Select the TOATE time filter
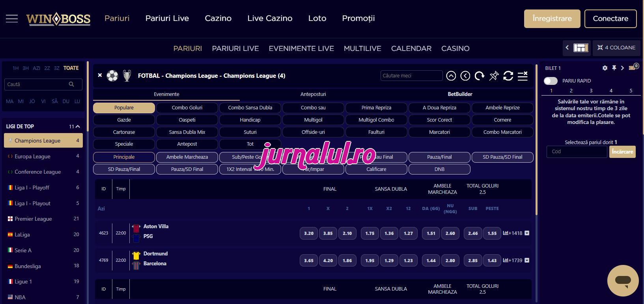The image size is (644, 304). [x=71, y=68]
